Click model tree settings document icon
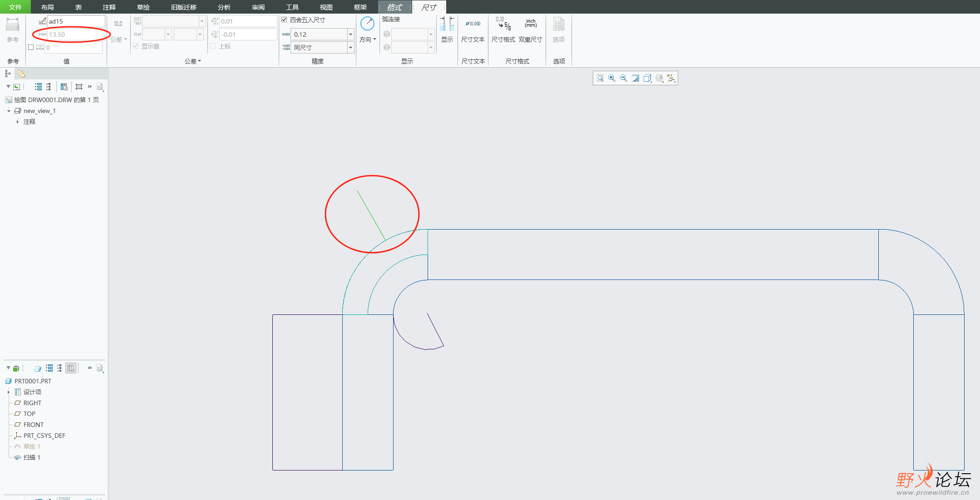The image size is (980, 500). (x=100, y=368)
